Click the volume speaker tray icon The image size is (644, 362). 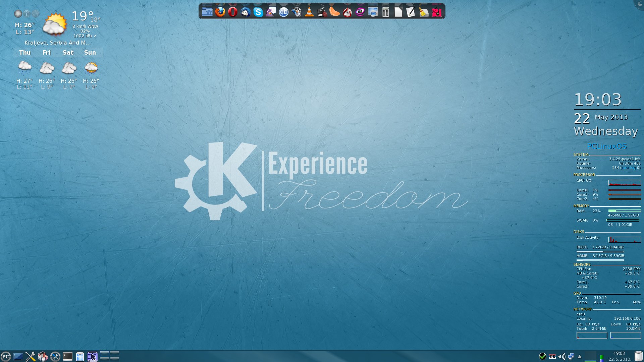pos(562,356)
